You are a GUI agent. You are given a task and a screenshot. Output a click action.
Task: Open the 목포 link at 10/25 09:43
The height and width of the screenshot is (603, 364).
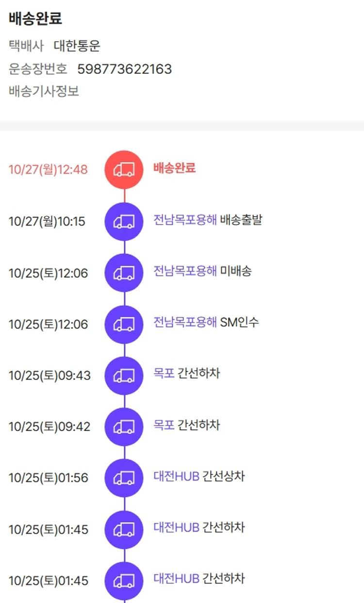tap(164, 374)
